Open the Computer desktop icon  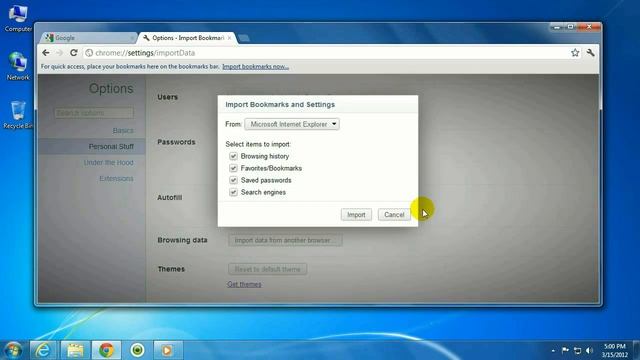point(18,19)
